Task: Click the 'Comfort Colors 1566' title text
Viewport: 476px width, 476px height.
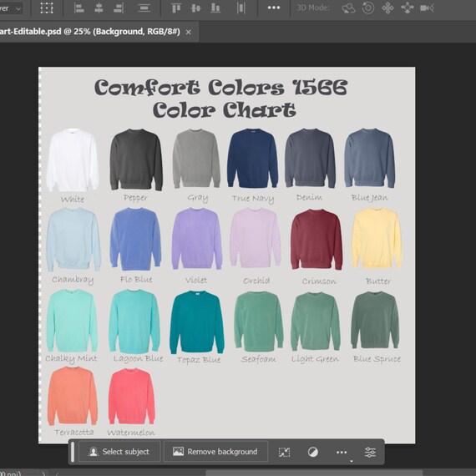Action: tap(220, 88)
